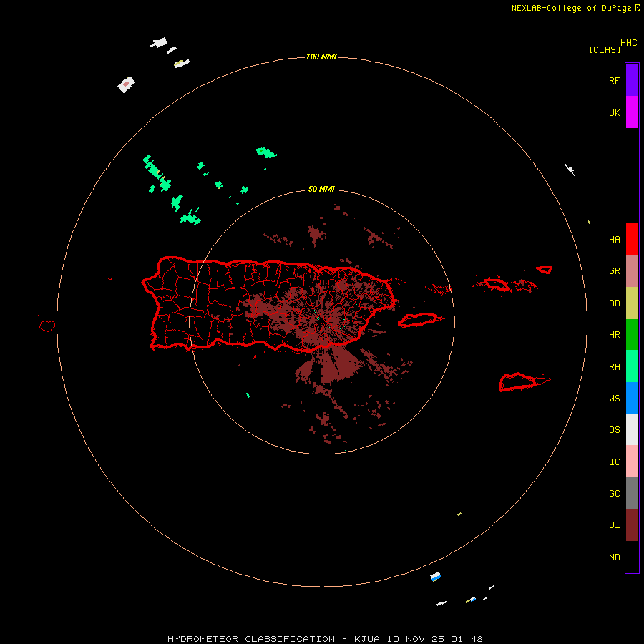Click the RF purple legend swatch

click(632, 80)
